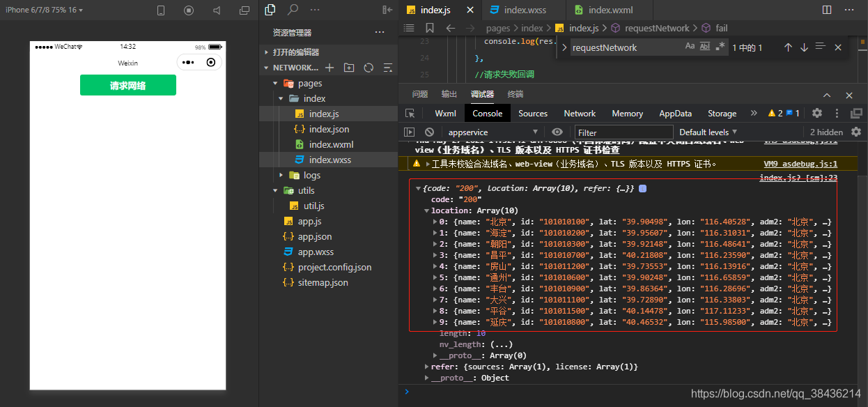Open the iPhone 6/7/8 device dropdown
Screen dimensions: 868x407
coord(44,10)
